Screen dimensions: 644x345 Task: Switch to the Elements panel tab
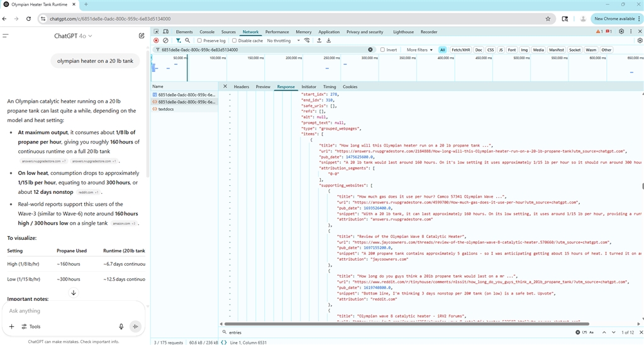(x=184, y=31)
